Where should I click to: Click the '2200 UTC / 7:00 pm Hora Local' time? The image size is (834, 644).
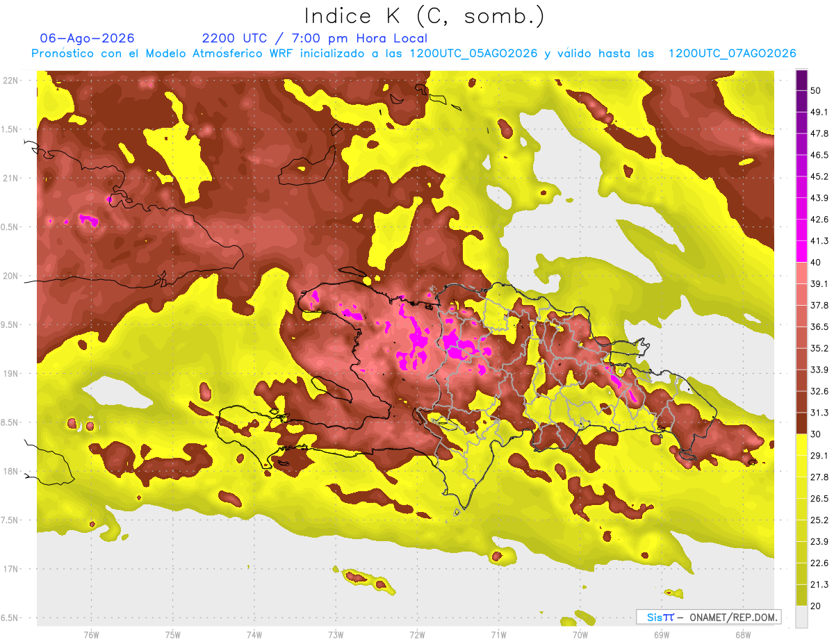click(x=315, y=38)
